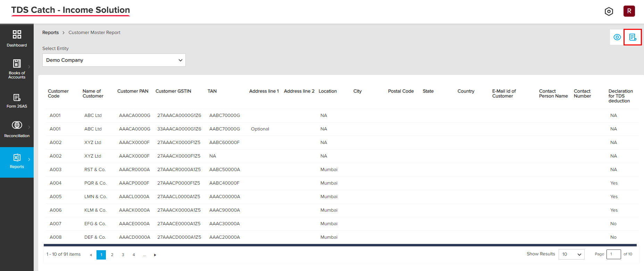This screenshot has width=644, height=271.
Task: Go to page 3 of results
Action: (x=123, y=255)
